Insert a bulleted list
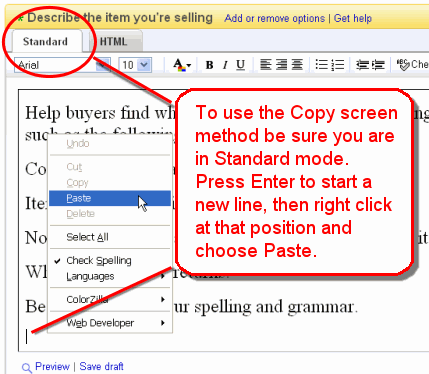429x374 pixels. (322, 64)
